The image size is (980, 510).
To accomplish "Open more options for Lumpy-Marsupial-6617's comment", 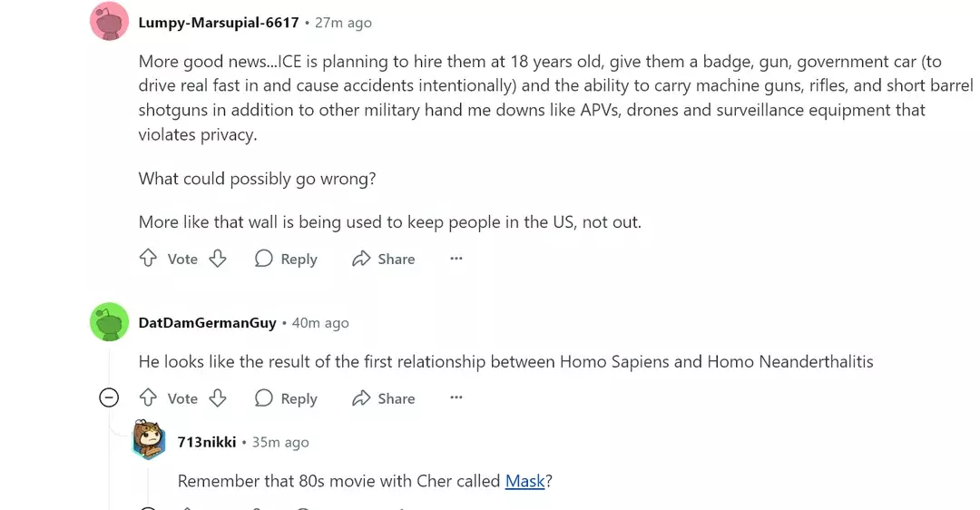I will click(456, 259).
